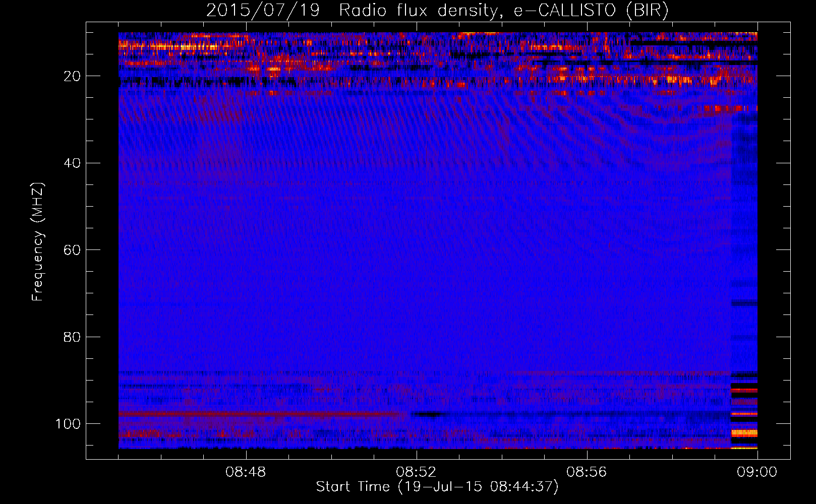Click the 08:52 time tick label
The height and width of the screenshot is (504, 816).
(416, 472)
